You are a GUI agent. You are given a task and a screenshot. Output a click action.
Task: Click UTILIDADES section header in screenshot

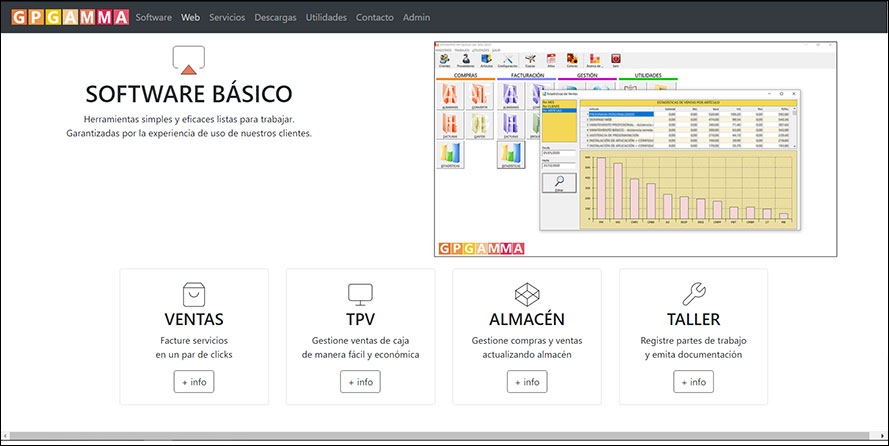(648, 75)
